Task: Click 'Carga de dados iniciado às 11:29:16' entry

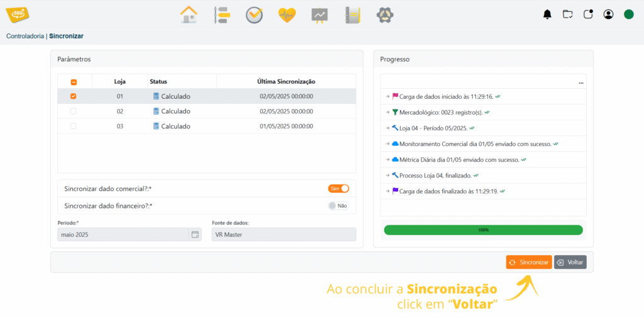Action: coord(484,96)
